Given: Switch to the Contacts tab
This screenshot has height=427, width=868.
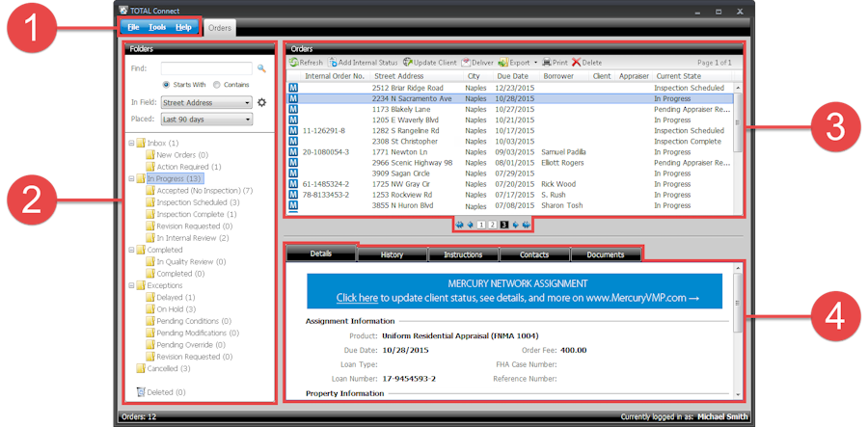Looking at the screenshot, I should coord(534,254).
